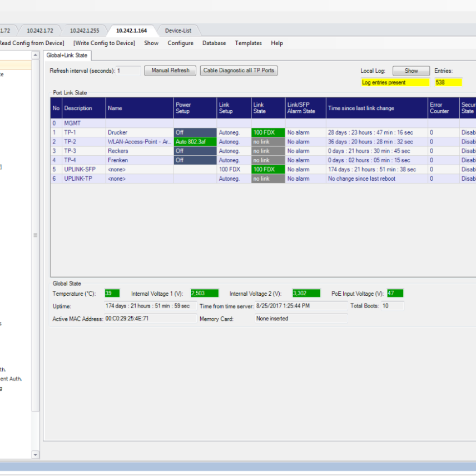Click the Link/SFP Alarm State column header
476x476 pixels.
pyautogui.click(x=306, y=108)
